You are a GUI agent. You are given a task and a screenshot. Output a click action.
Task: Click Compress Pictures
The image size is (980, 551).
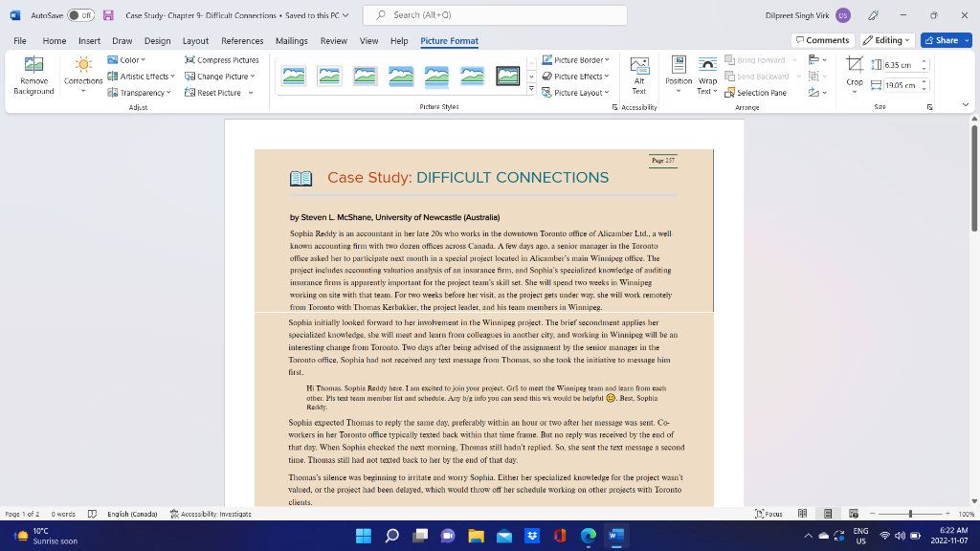[x=222, y=60]
